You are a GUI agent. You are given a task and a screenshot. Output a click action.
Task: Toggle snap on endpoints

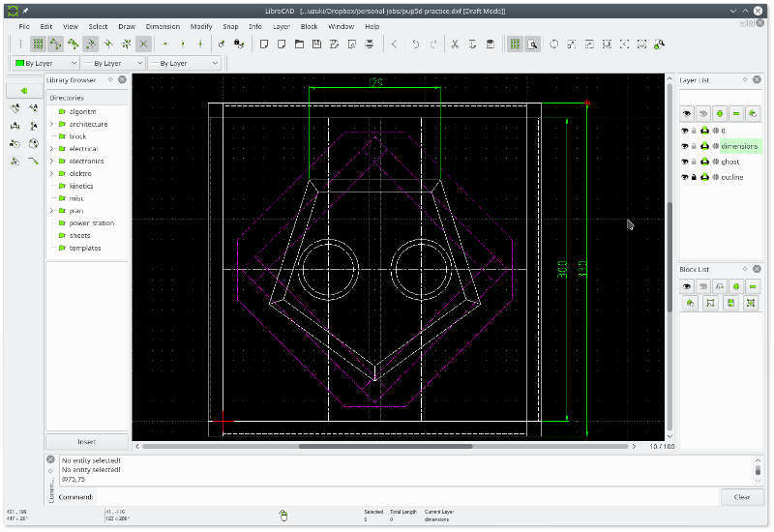point(55,44)
